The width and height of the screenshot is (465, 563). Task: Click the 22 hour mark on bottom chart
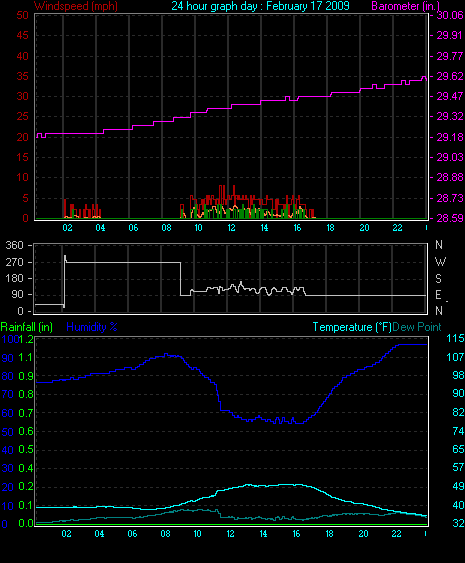point(396,534)
